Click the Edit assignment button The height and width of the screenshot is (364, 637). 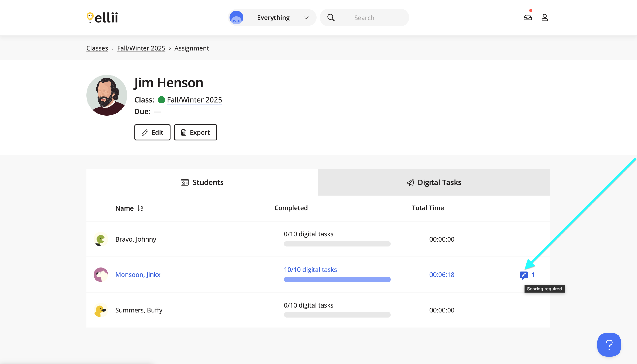(x=152, y=132)
